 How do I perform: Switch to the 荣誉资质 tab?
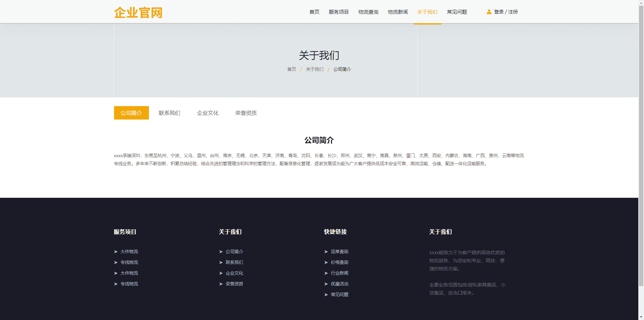(246, 113)
